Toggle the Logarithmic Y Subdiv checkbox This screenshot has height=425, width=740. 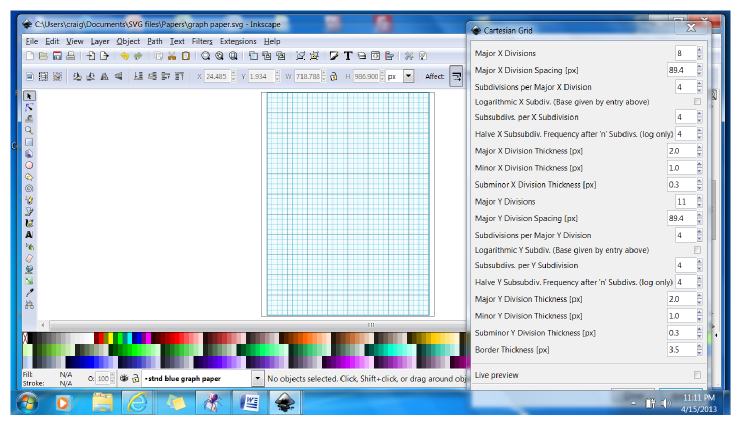coord(698,250)
